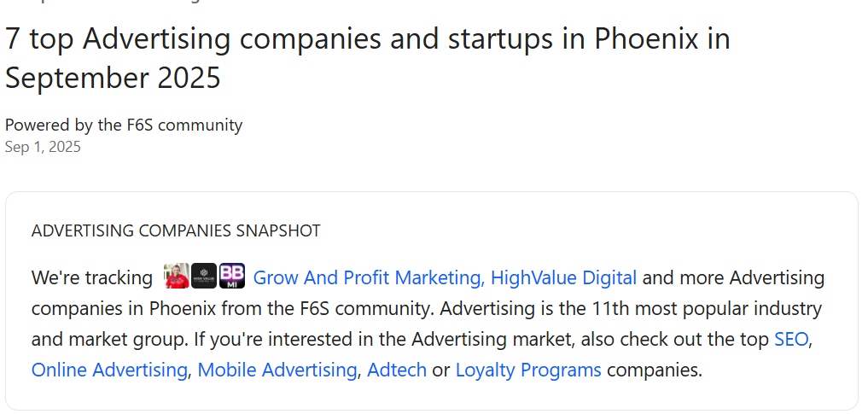The width and height of the screenshot is (868, 414).
Task: Open the HighValue Digital company link
Action: click(564, 277)
